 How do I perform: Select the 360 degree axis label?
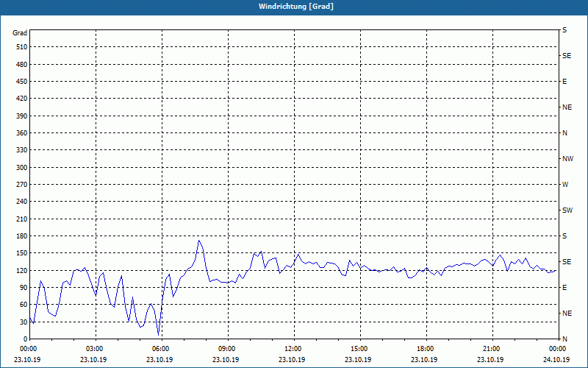[x=22, y=133]
